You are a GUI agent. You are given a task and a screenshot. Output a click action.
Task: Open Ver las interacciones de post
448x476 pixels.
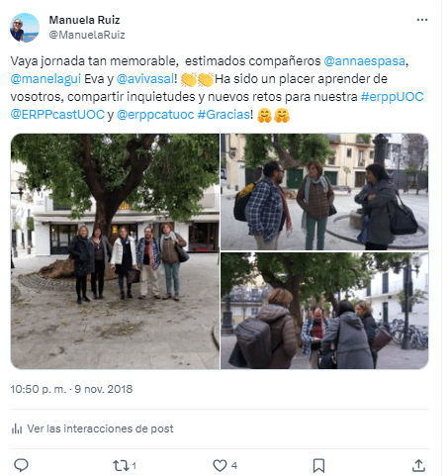[100, 428]
